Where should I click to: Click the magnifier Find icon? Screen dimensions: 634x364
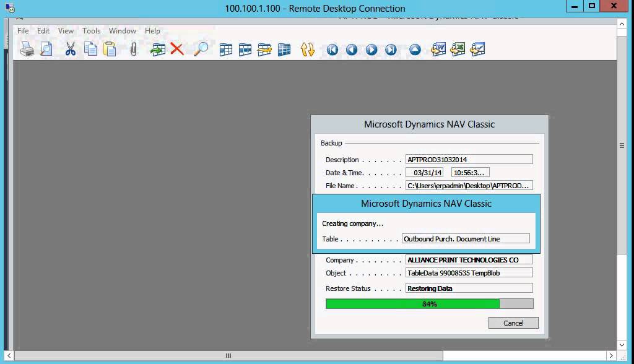[x=201, y=50]
